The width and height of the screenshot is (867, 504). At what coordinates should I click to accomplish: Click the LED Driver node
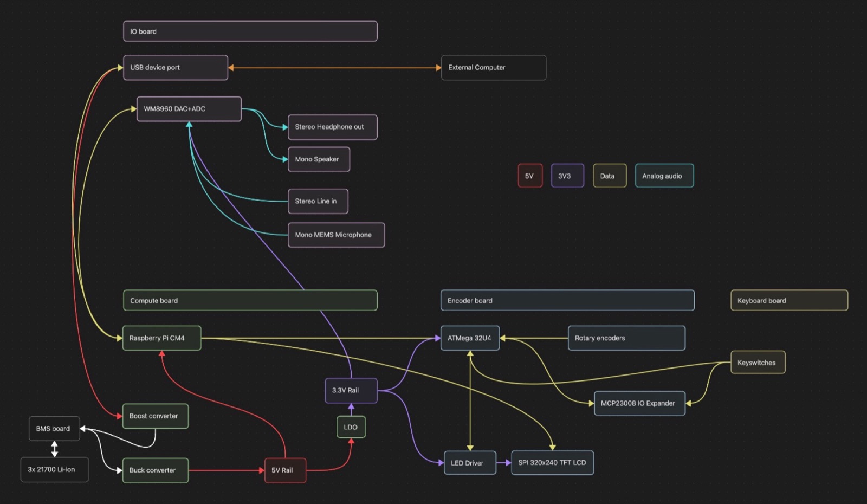[x=470, y=463]
